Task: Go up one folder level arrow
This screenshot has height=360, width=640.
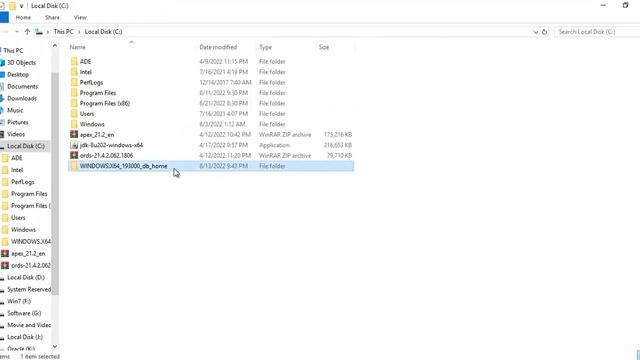Action: click(27, 32)
